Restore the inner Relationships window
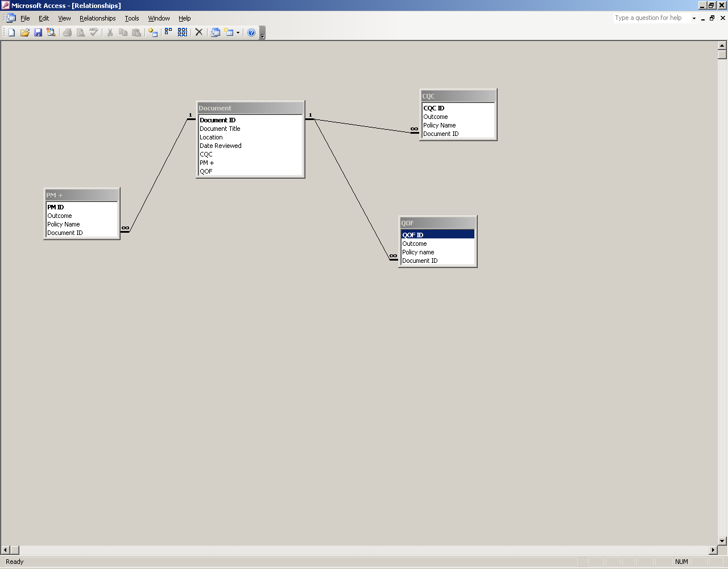 coord(712,18)
